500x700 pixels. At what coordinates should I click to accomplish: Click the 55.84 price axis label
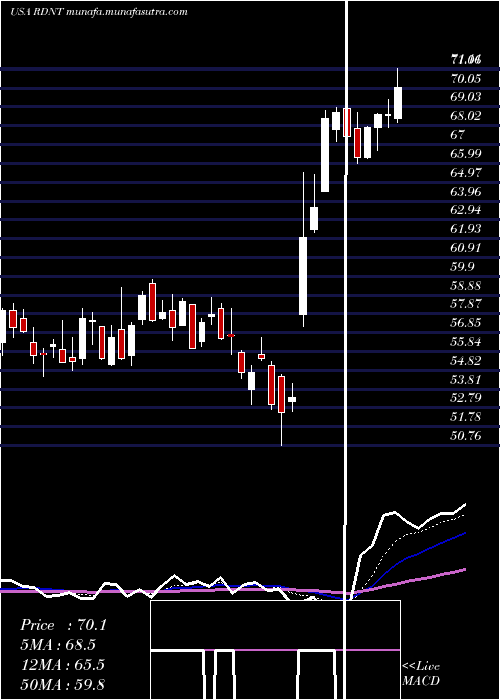pyautogui.click(x=467, y=342)
